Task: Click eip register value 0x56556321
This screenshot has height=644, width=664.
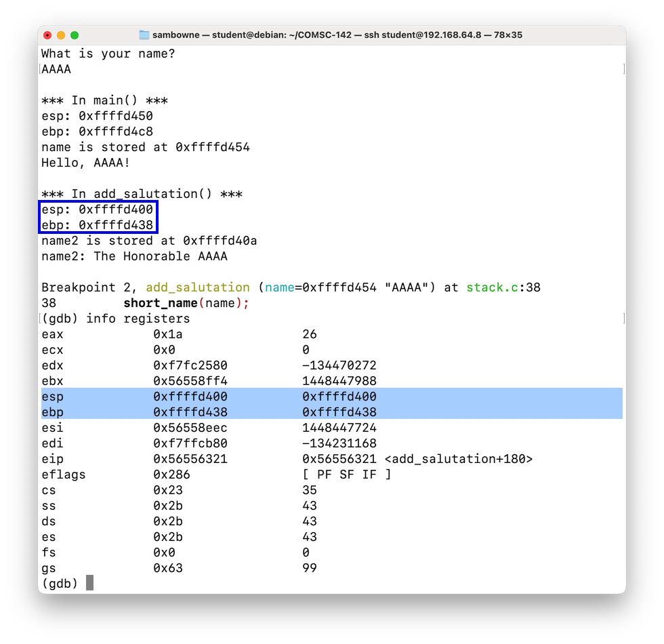Action: tap(190, 460)
